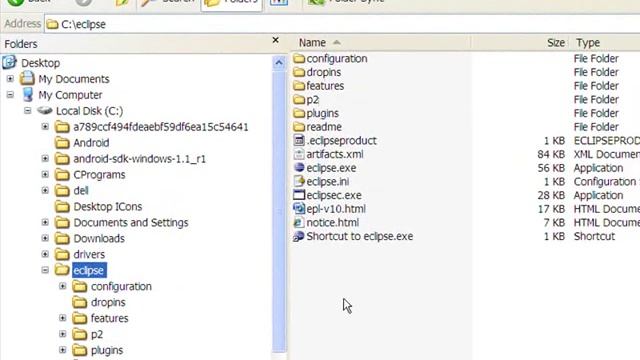Expand the My Documents tree node
640x360 pixels.
pyautogui.click(x=10, y=78)
